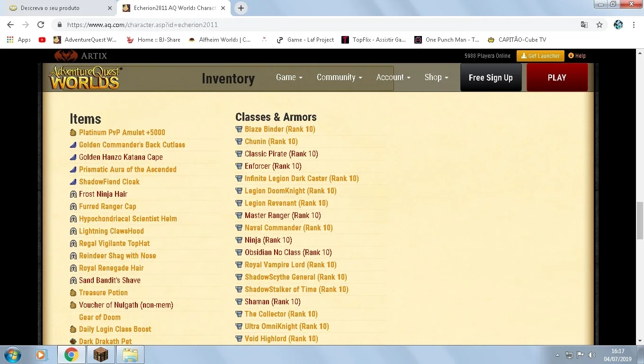The height and width of the screenshot is (364, 644).
Task: Click the AdventureQuest Worlds logo
Action: point(85,78)
